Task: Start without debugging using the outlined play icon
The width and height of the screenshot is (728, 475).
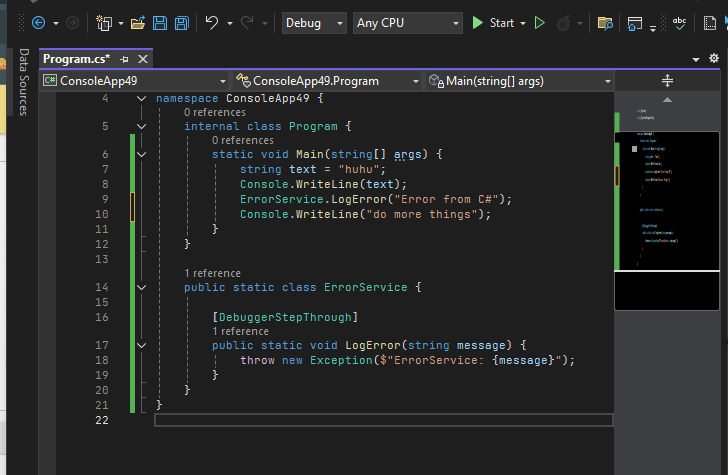Action: click(x=540, y=23)
